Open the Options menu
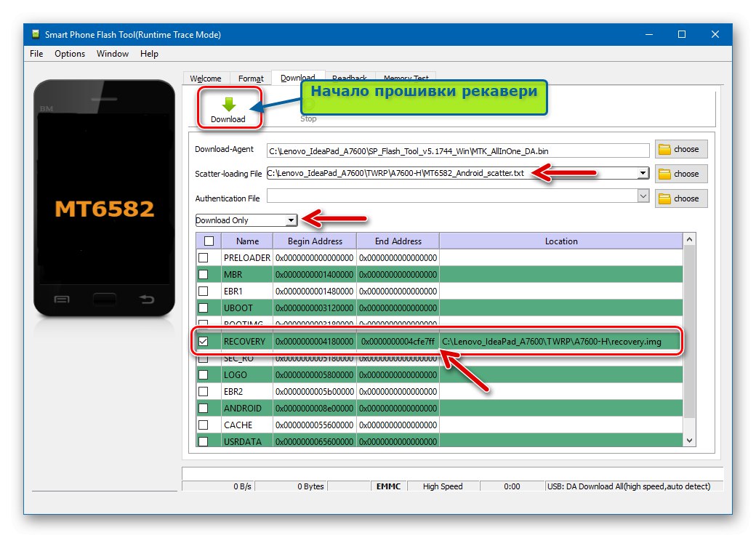Viewport: 756px width, 538px height. coord(70,54)
